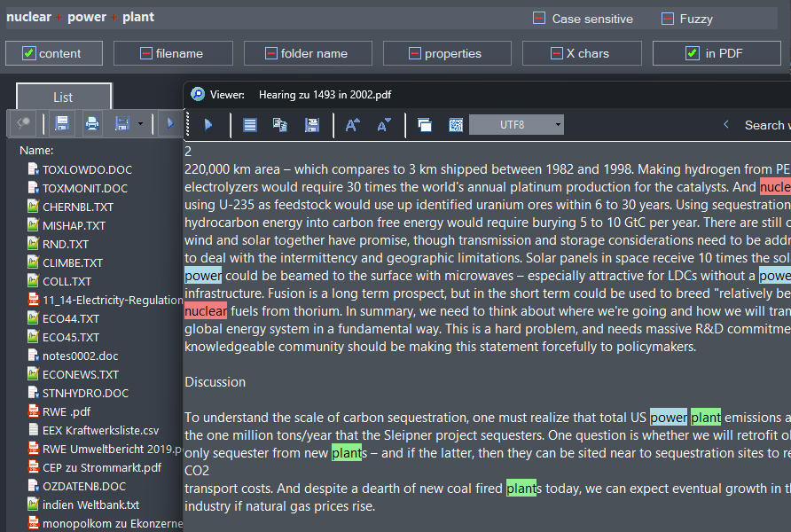
Task: Increase font size in the Viewer
Action: tap(352, 125)
